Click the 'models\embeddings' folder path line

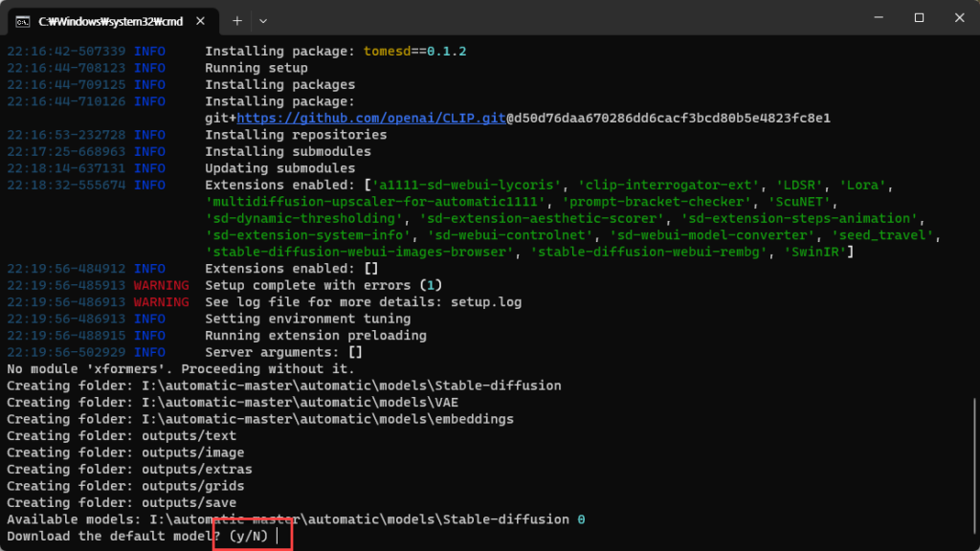click(x=260, y=419)
